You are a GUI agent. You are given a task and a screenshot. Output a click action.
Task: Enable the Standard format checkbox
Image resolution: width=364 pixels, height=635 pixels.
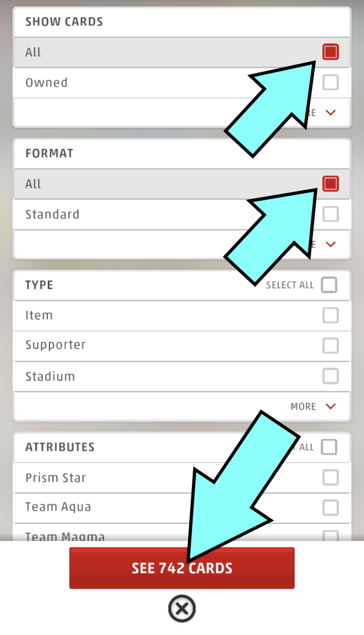(330, 214)
